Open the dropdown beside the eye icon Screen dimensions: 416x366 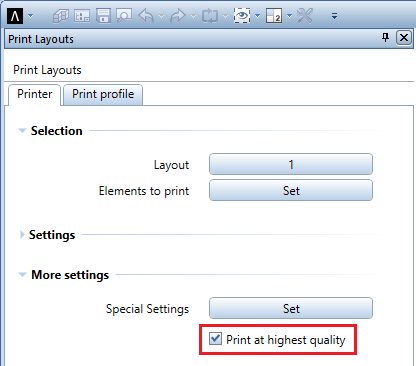(257, 16)
